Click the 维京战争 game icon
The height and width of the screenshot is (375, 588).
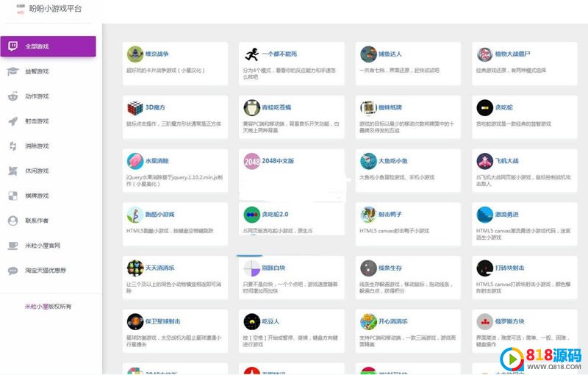135,54
